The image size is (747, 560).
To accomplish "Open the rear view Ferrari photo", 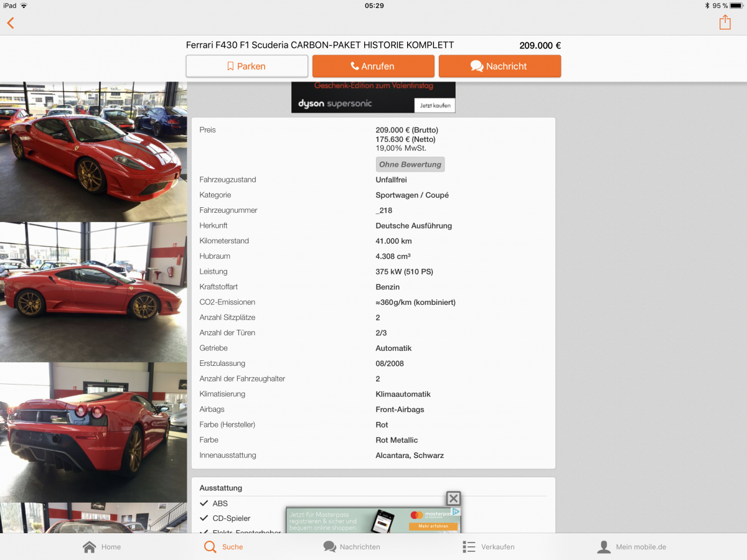I will tap(93, 432).
